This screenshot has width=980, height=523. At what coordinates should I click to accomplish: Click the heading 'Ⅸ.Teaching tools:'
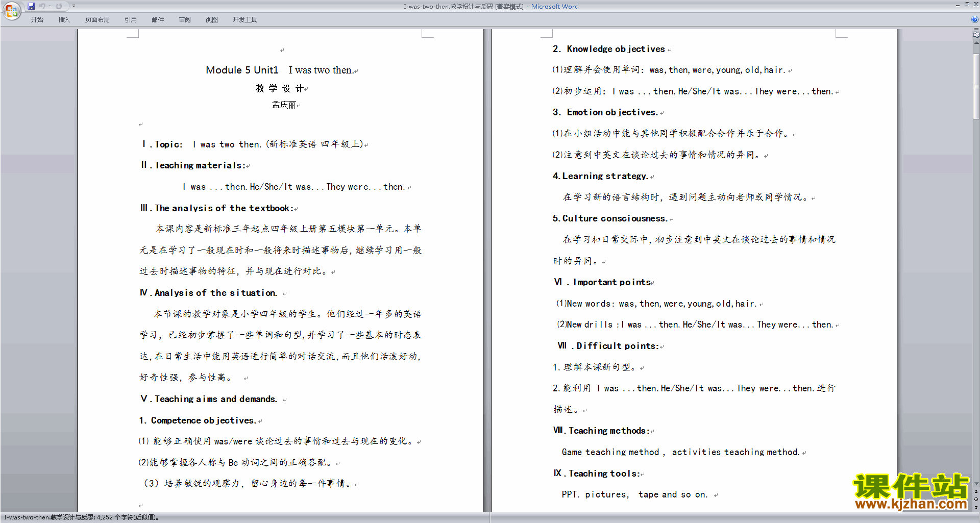click(x=597, y=474)
